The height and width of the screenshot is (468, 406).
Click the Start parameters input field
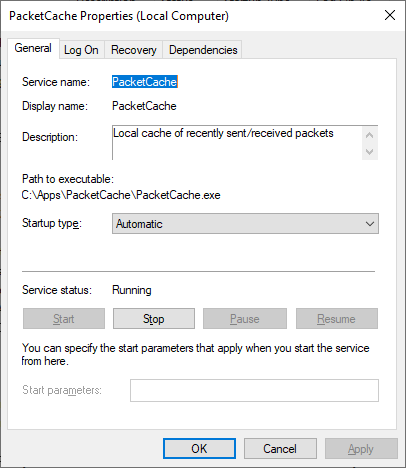click(x=254, y=390)
